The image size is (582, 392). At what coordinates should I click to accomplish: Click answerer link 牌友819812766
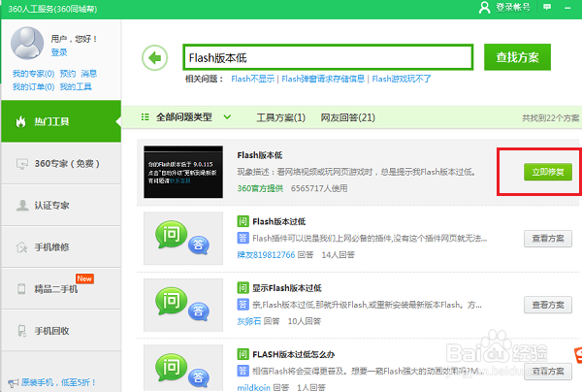[x=266, y=254]
